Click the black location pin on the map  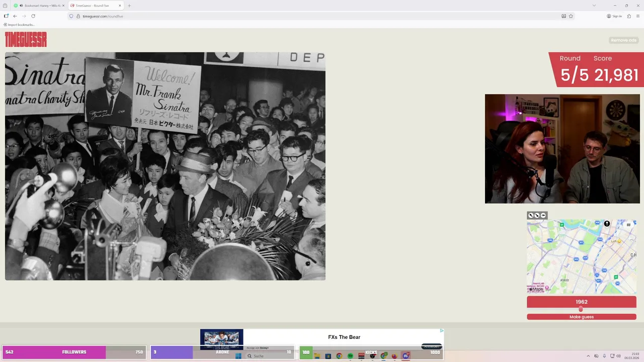pyautogui.click(x=607, y=224)
